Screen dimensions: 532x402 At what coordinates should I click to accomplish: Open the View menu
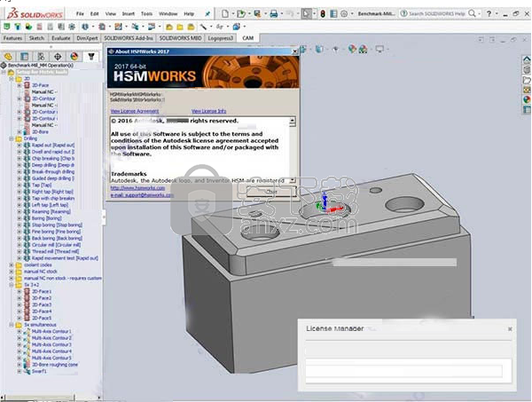coord(111,14)
